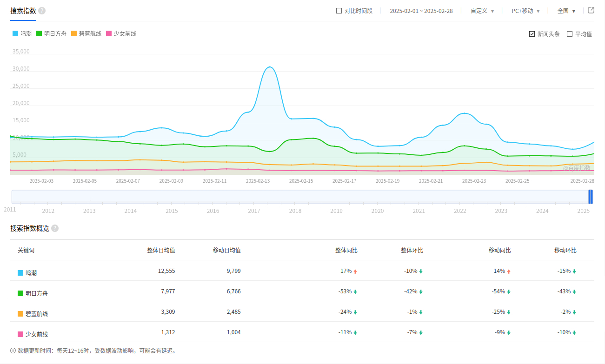Click the value 12,555 in 鸣潮 row

click(x=166, y=271)
